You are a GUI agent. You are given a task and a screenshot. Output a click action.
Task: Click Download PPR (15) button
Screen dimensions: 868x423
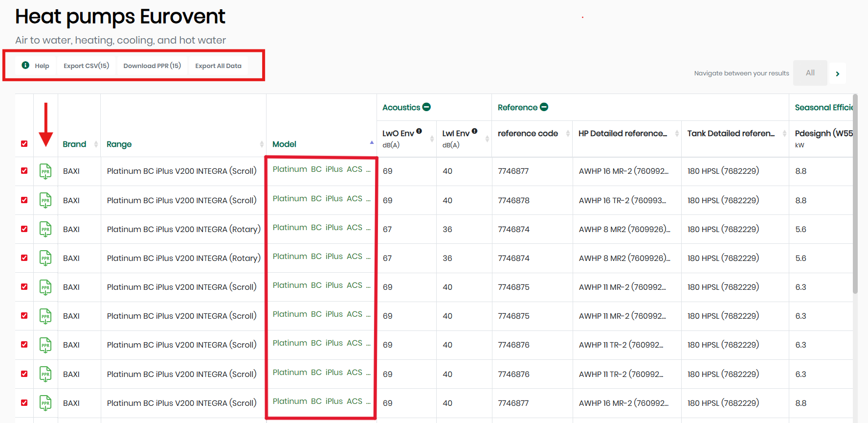[x=152, y=66]
